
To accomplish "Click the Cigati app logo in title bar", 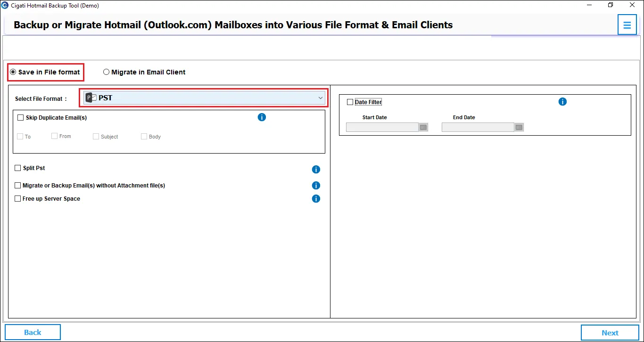I will (5, 5).
